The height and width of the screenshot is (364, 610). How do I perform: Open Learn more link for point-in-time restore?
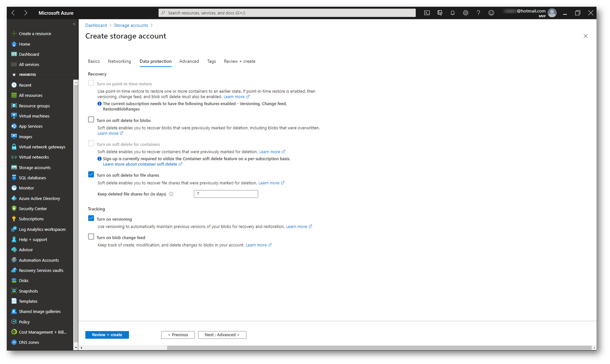[236, 97]
